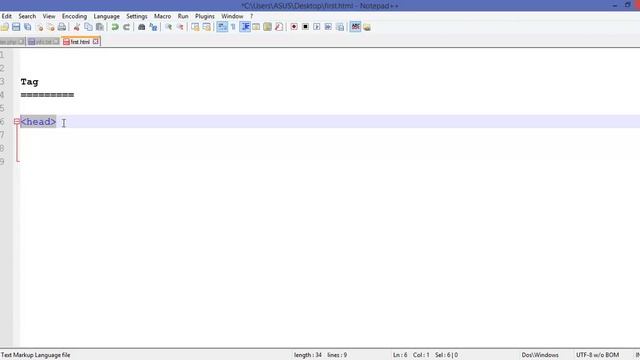Play back the recorded macro icon
This screenshot has height=360, width=640.
pyautogui.click(x=317, y=27)
